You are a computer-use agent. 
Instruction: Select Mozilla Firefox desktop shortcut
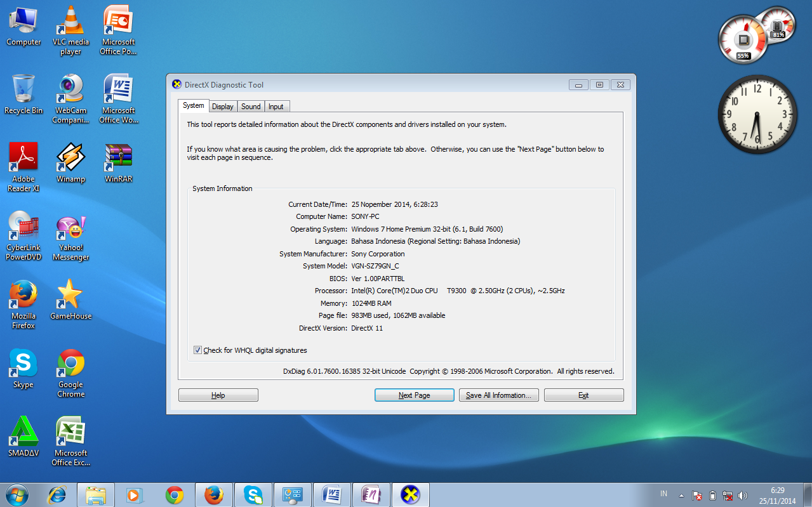point(23,305)
